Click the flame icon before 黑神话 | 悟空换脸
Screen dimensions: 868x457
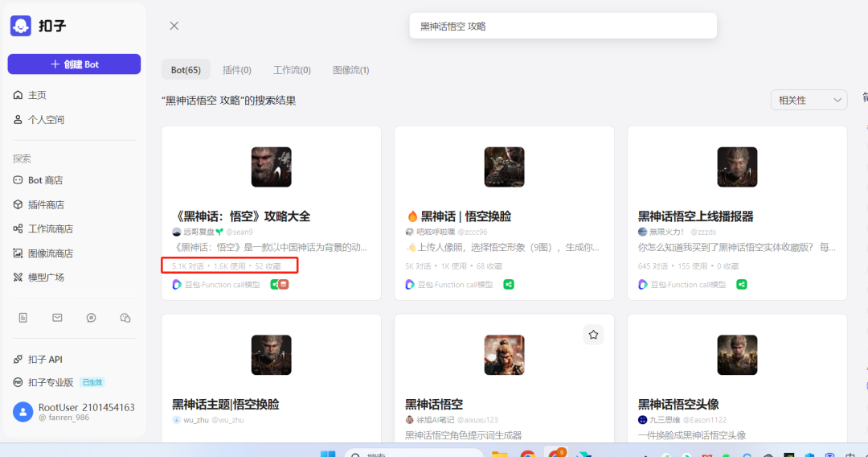(x=411, y=216)
